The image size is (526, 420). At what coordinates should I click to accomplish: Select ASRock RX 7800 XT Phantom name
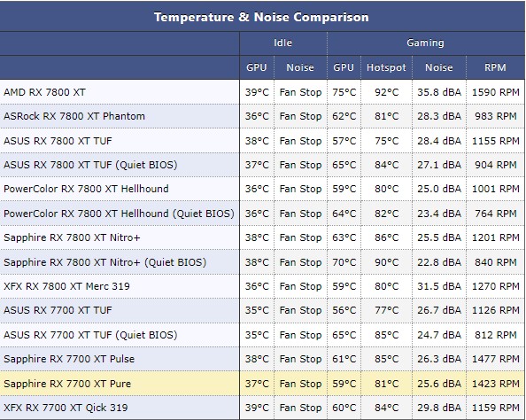click(x=74, y=116)
